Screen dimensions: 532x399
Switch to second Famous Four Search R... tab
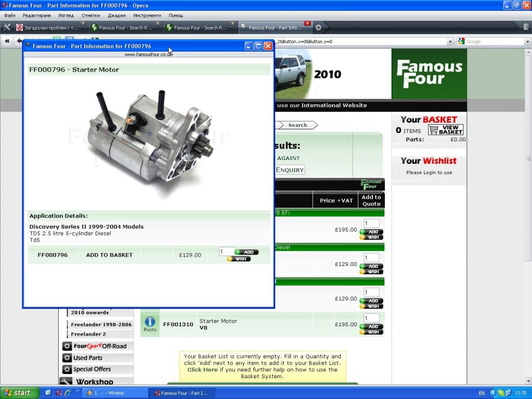(200, 28)
